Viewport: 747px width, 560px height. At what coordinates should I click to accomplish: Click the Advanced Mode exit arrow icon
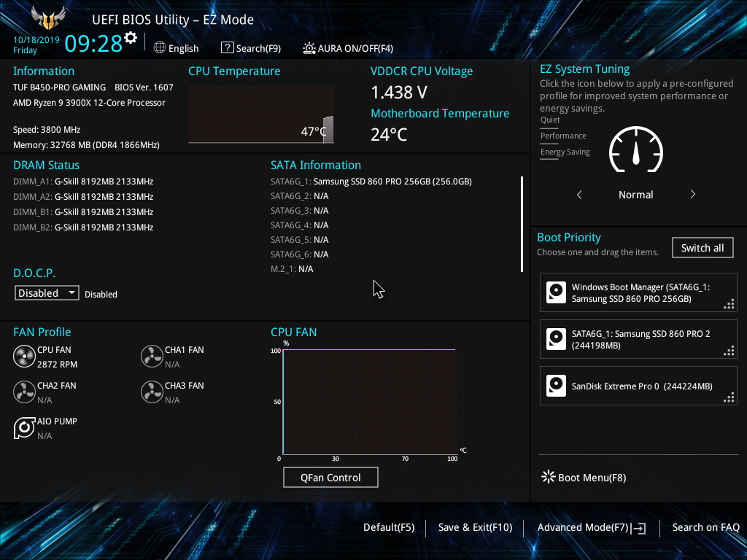pyautogui.click(x=638, y=528)
